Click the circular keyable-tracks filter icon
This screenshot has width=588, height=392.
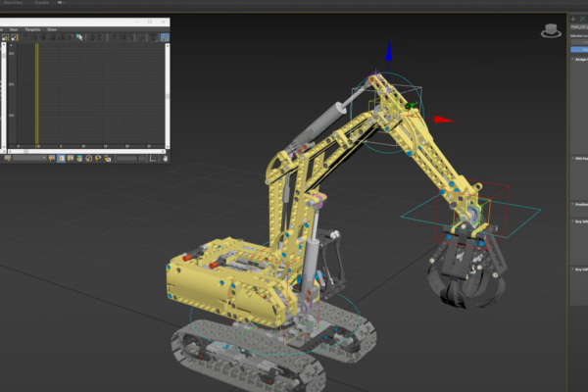(89, 159)
